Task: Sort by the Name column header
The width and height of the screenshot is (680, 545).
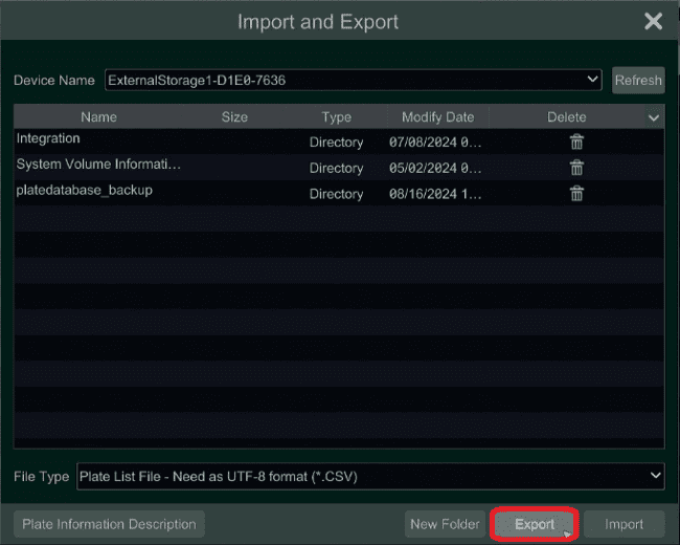Action: [98, 117]
